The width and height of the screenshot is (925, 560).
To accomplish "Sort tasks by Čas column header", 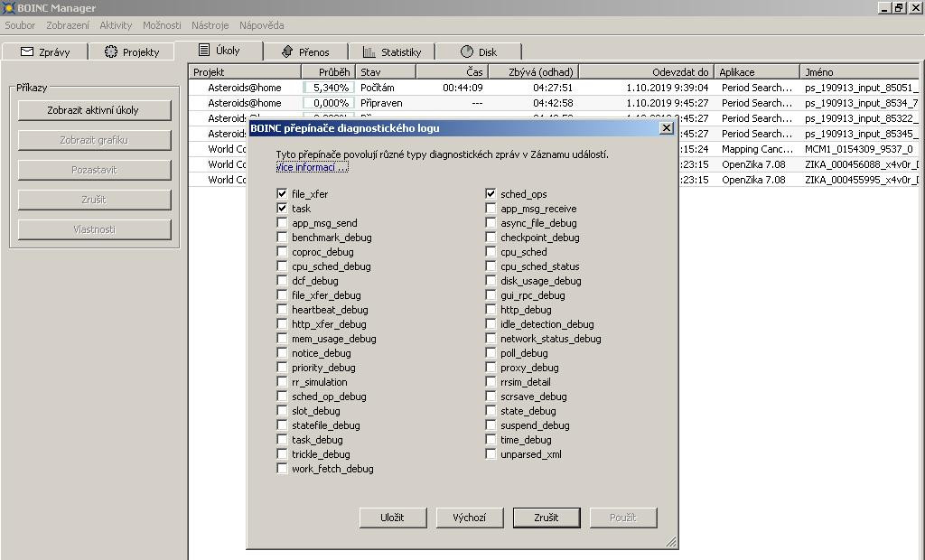I will [452, 72].
